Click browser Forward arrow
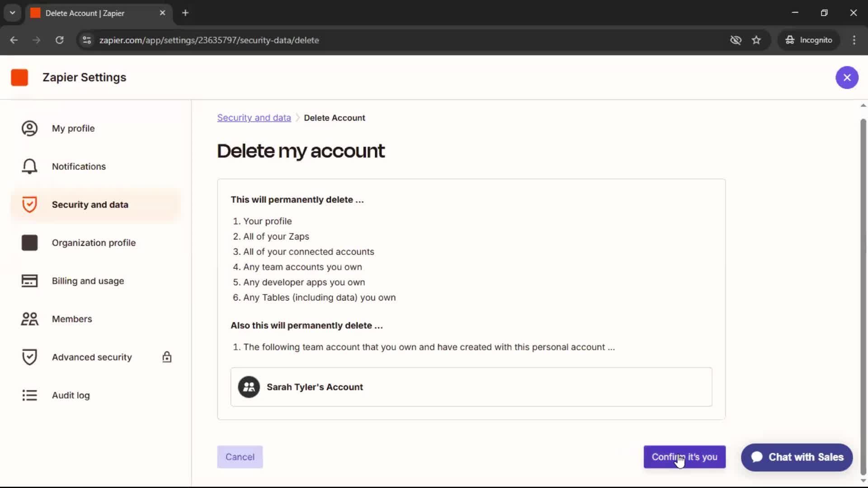This screenshot has width=868, height=488. point(37,40)
